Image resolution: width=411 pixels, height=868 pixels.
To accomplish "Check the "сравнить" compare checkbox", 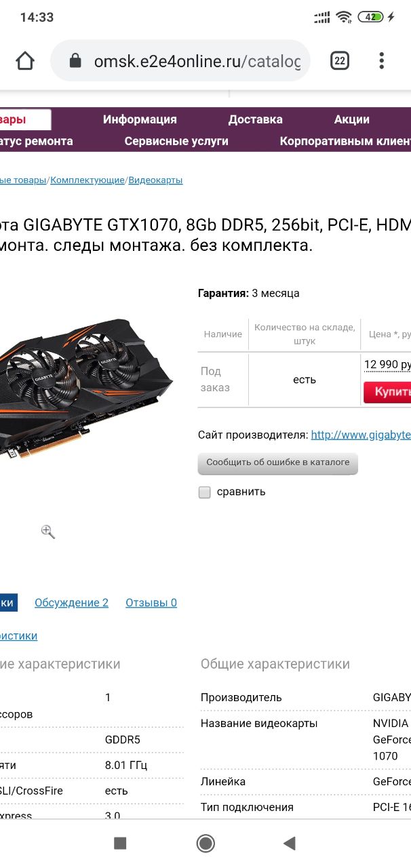I will coord(204,492).
